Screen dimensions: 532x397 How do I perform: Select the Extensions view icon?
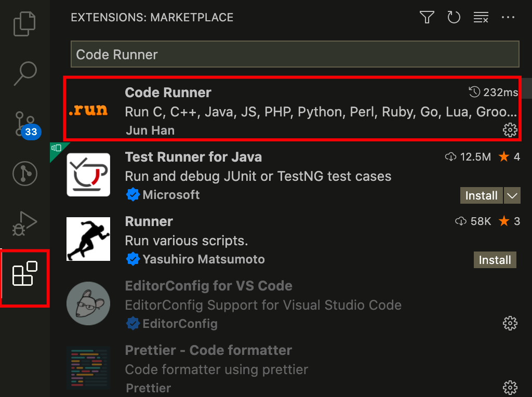(25, 273)
